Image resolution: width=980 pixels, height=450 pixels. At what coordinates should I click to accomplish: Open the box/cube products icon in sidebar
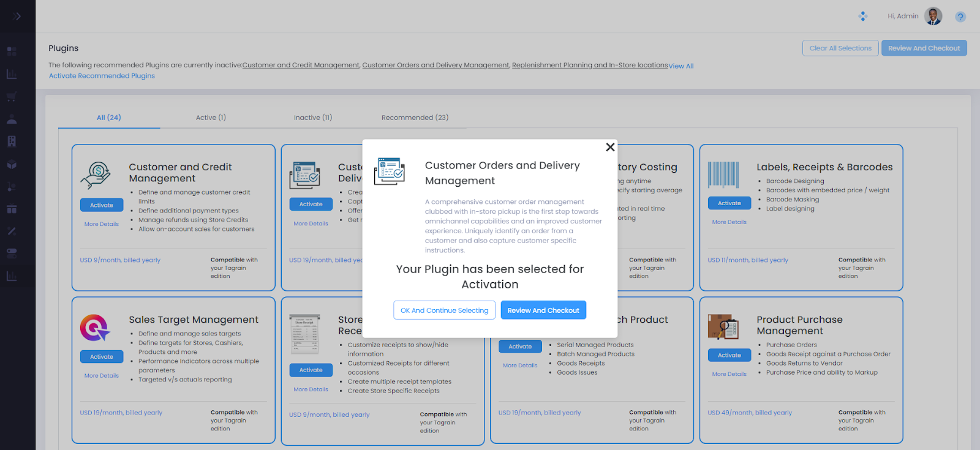point(12,164)
